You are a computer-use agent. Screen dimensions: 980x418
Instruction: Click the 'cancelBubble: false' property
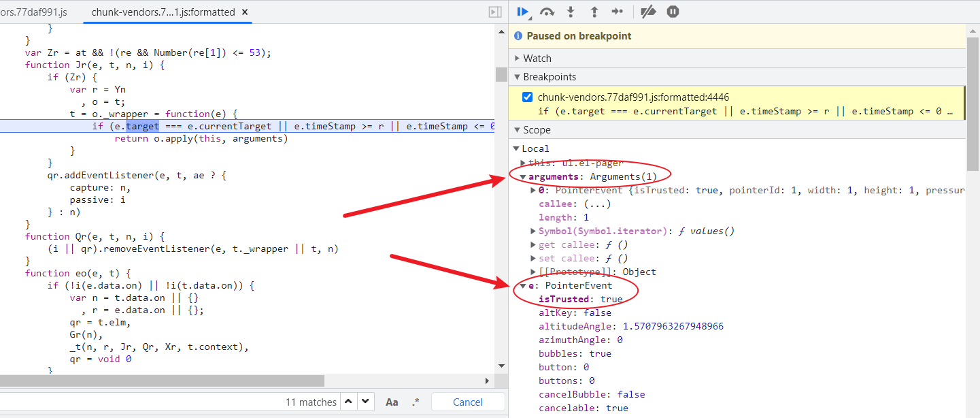point(592,394)
